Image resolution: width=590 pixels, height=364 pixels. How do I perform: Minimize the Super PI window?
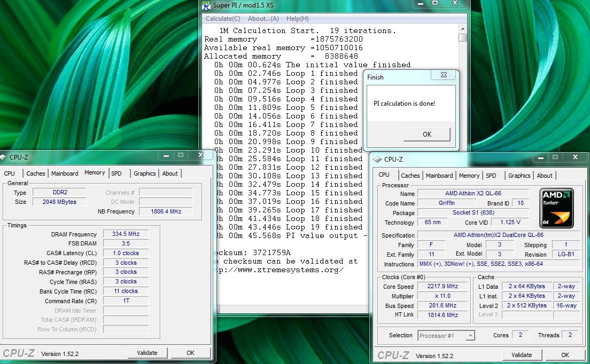(421, 3)
